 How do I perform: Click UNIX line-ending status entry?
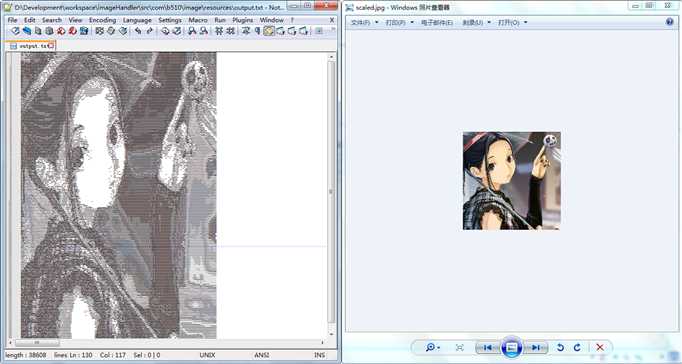[x=207, y=355]
